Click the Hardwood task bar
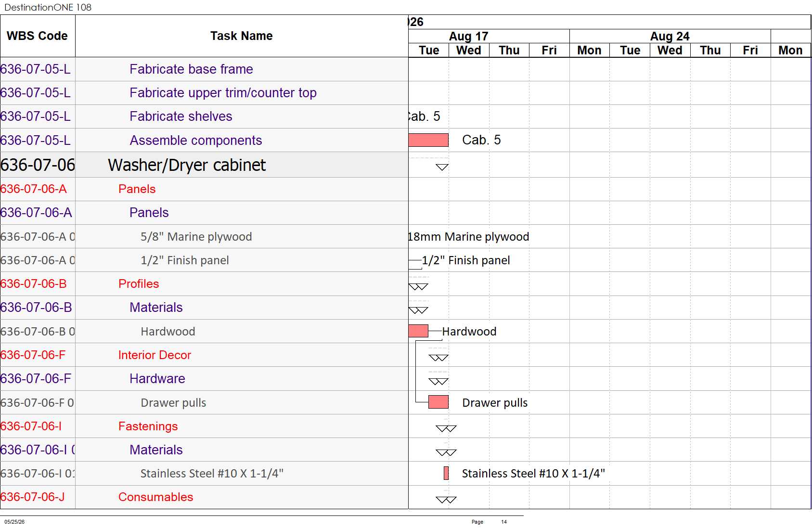 [418, 331]
